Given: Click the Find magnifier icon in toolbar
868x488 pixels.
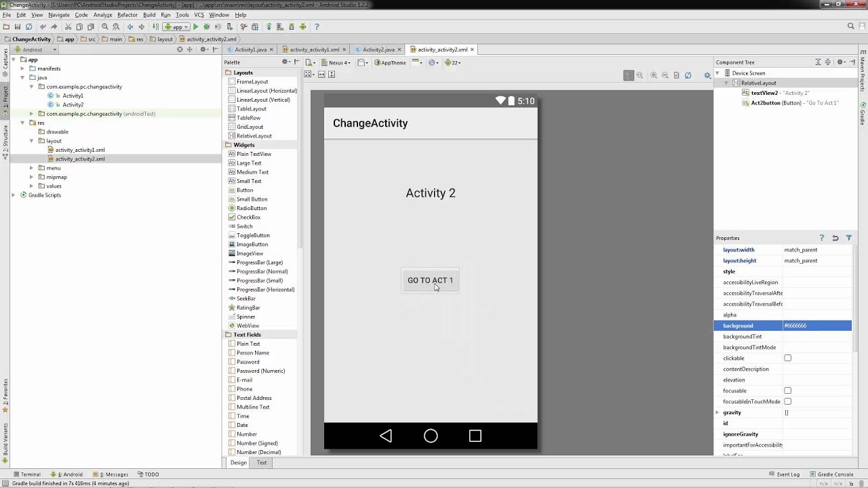Looking at the screenshot, I should (104, 26).
